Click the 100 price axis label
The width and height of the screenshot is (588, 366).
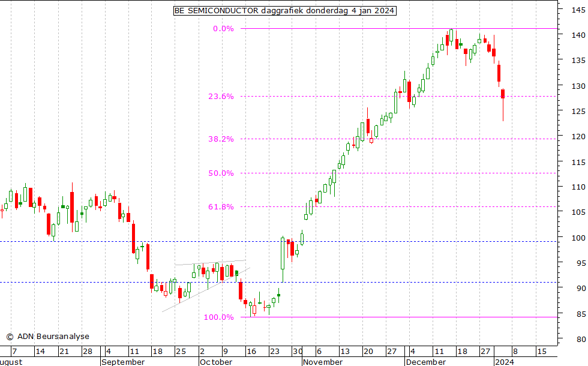click(x=578, y=238)
